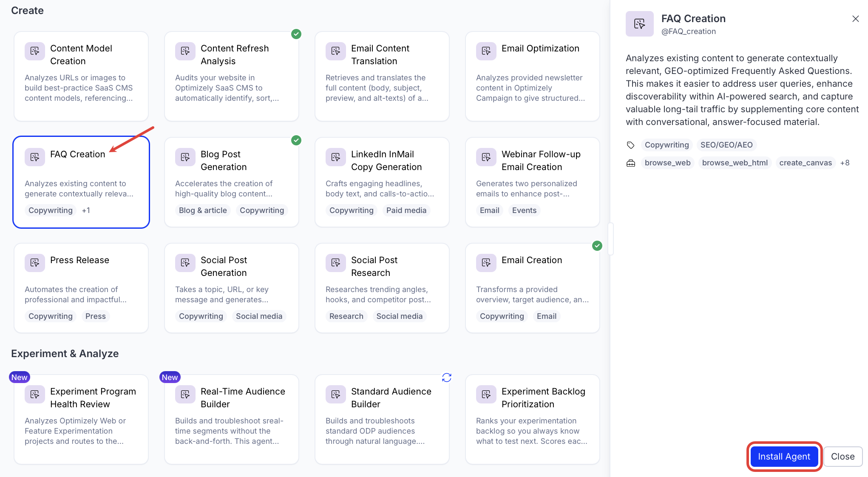Image resolution: width=868 pixels, height=477 pixels.
Task: Click the Real-Time Audience Builder icon
Action: [185, 394]
